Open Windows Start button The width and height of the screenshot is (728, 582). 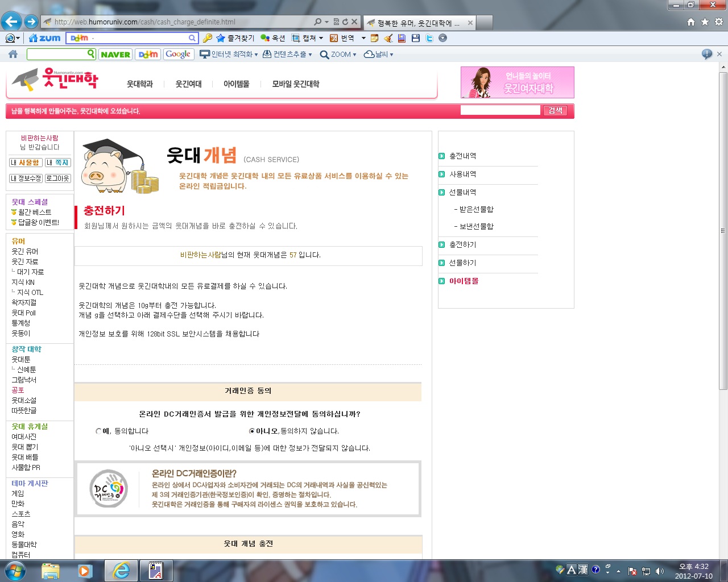click(15, 570)
